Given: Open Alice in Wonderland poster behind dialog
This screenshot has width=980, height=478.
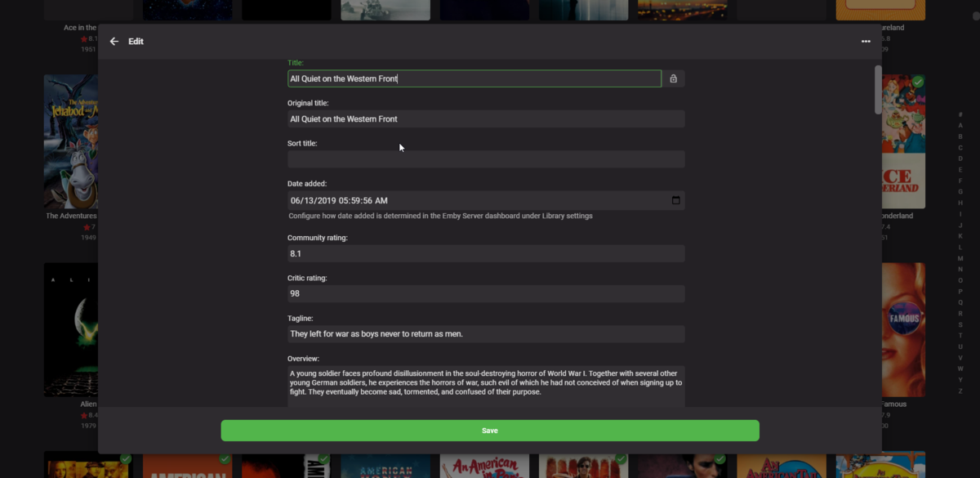Looking at the screenshot, I should click(903, 141).
